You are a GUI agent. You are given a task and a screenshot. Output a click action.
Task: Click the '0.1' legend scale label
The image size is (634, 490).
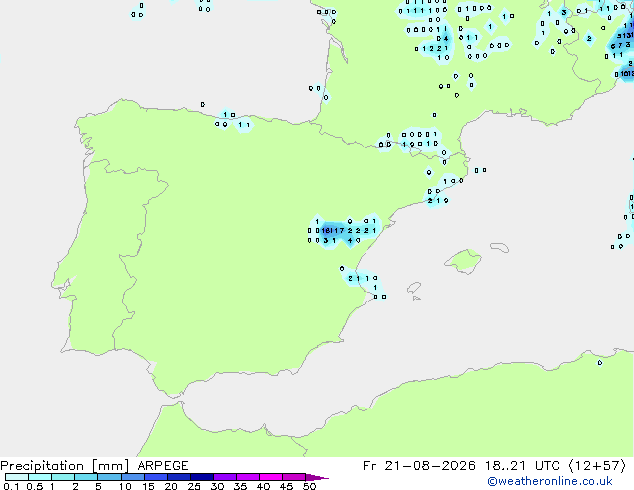point(11,486)
